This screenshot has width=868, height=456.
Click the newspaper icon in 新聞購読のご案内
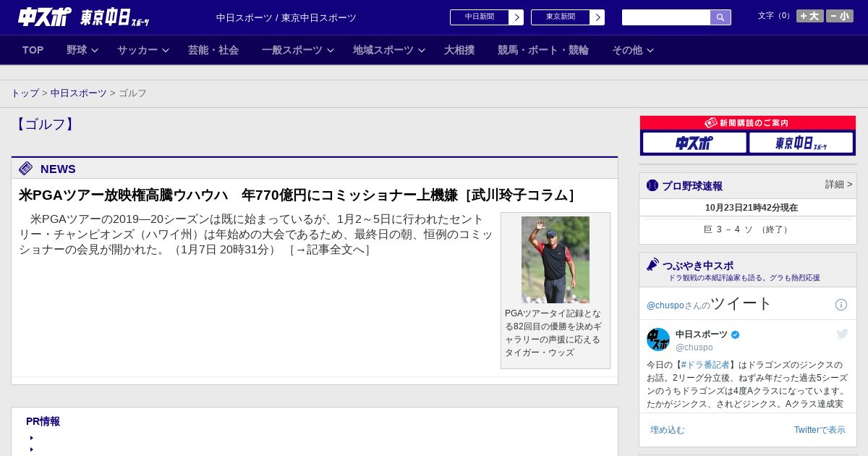(x=711, y=123)
